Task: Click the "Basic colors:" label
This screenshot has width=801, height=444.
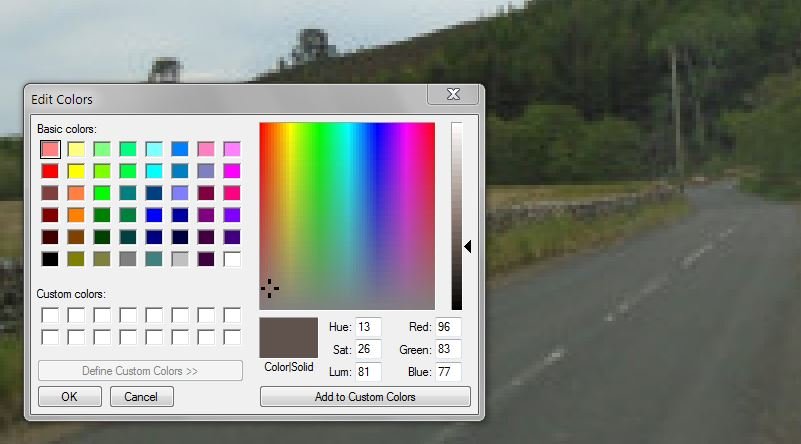Action: [67, 129]
